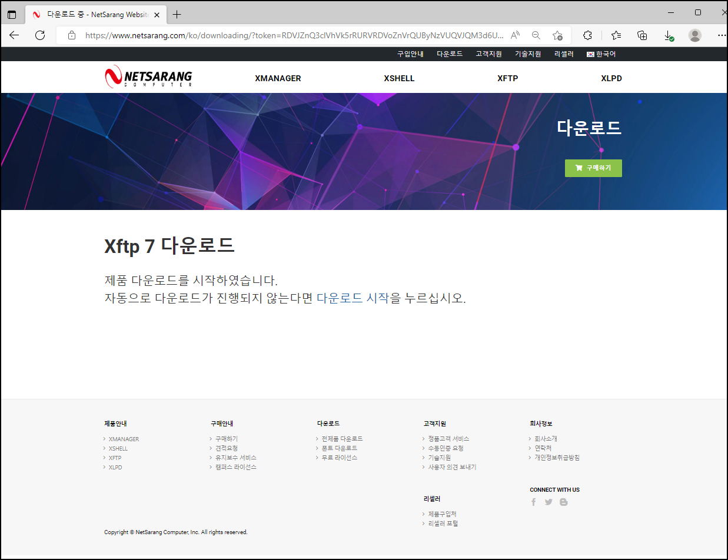Select the 한국어 language selector
The height and width of the screenshot is (560, 728).
click(x=601, y=54)
